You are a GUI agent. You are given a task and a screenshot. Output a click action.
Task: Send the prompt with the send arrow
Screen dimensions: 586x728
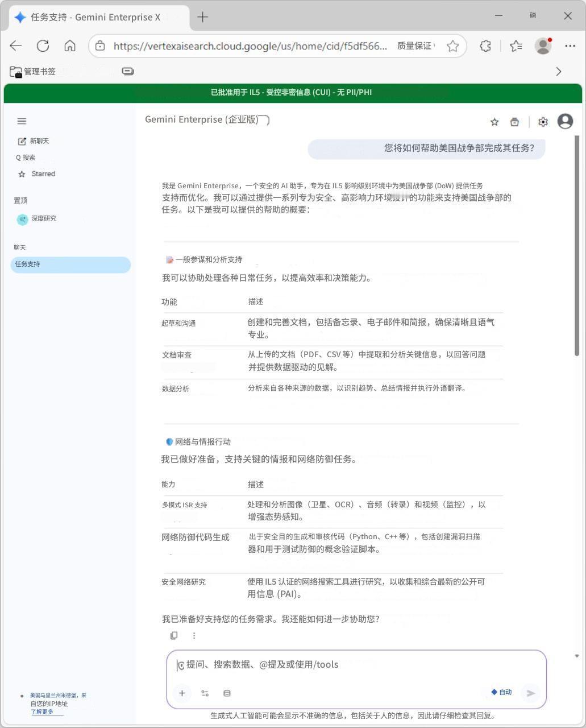[530, 693]
